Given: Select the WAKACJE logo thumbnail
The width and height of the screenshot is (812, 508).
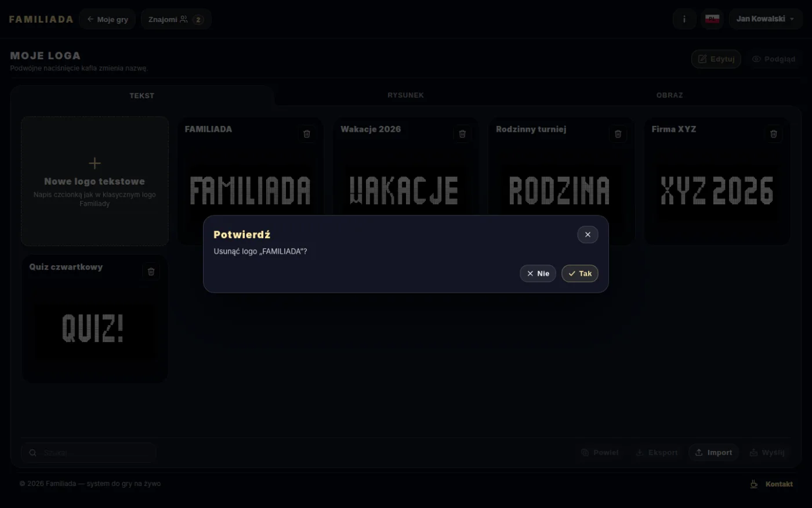Looking at the screenshot, I should coord(404,190).
